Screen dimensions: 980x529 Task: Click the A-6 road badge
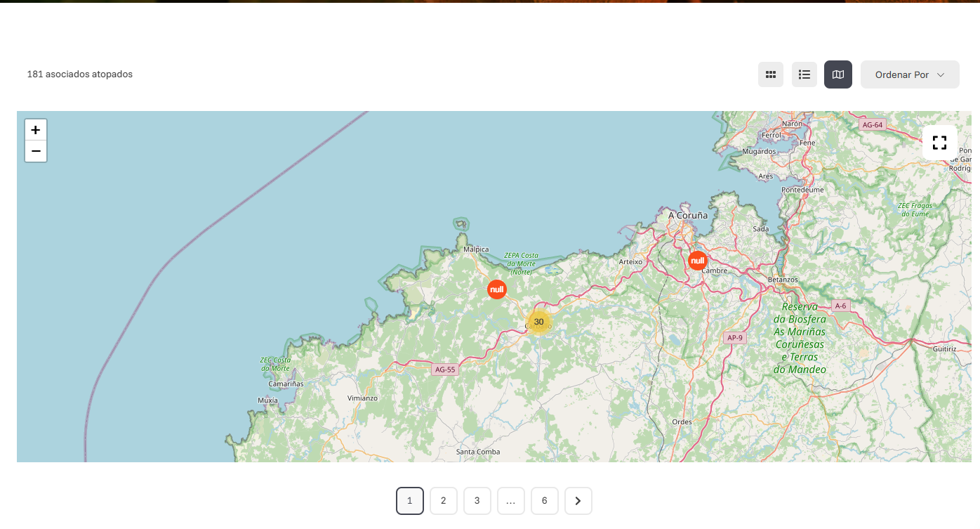840,306
